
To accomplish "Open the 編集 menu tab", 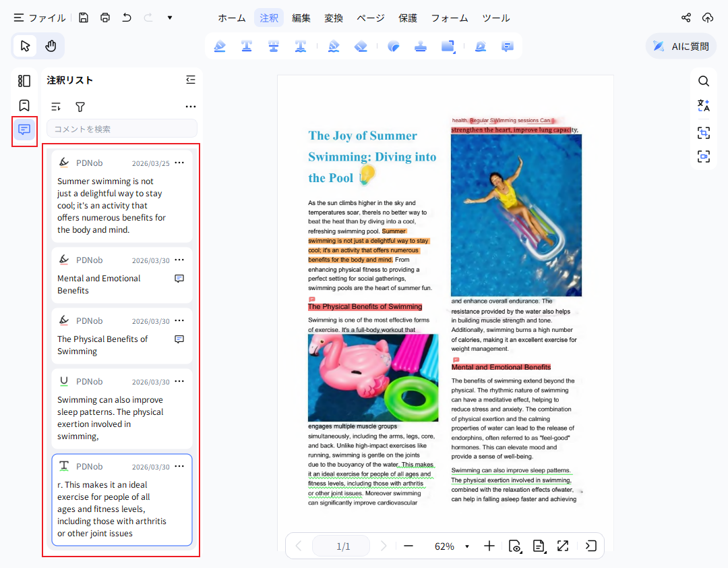I will click(301, 18).
